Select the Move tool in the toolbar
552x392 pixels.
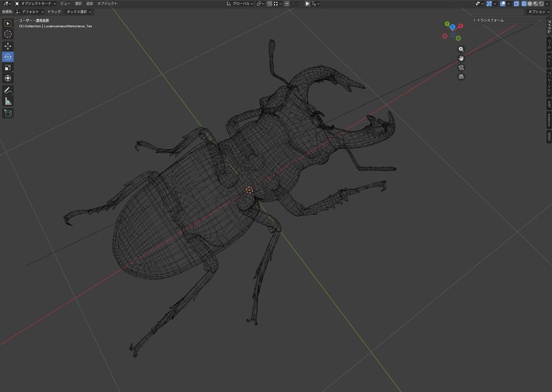[x=8, y=46]
